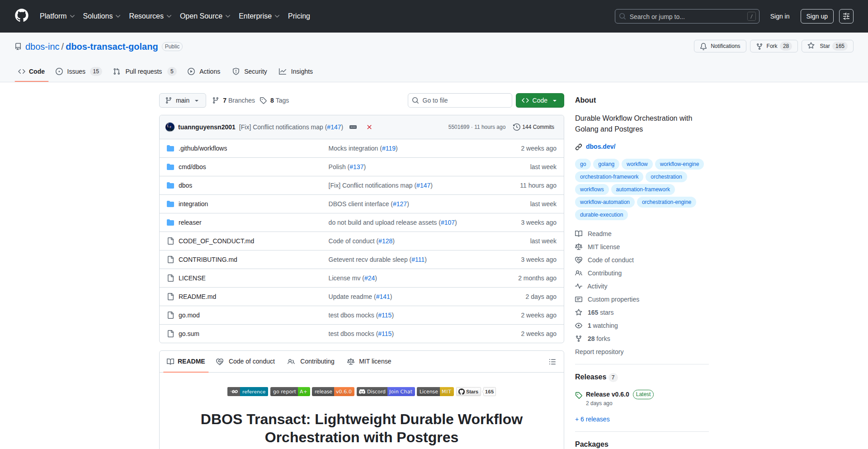Expand the Enterprise menu
Viewport: 868px width, 449px height.
(x=259, y=16)
